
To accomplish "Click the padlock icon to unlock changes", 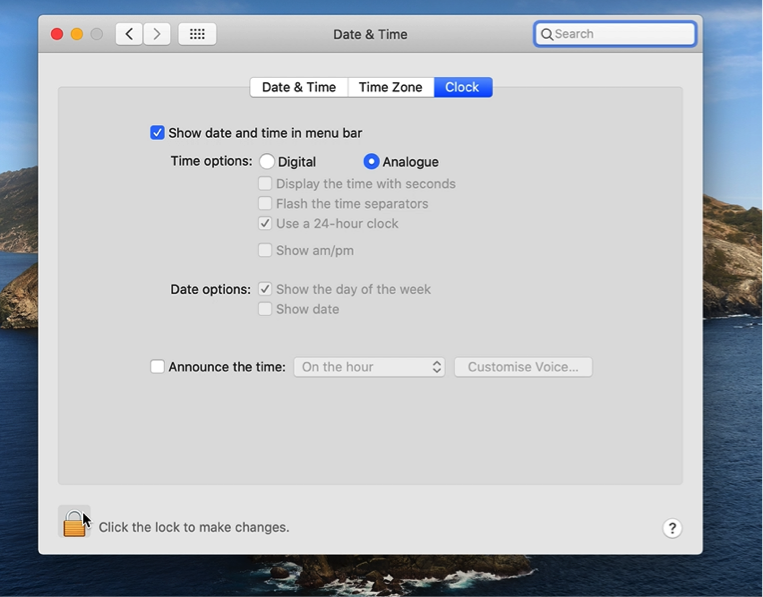I will click(x=74, y=522).
